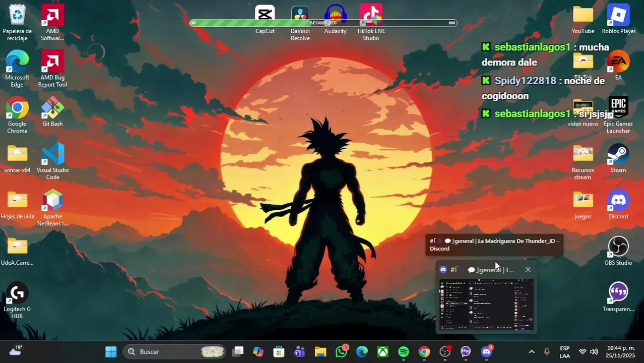This screenshot has height=363, width=644.
Task: Select the juegos folder
Action: (x=583, y=205)
